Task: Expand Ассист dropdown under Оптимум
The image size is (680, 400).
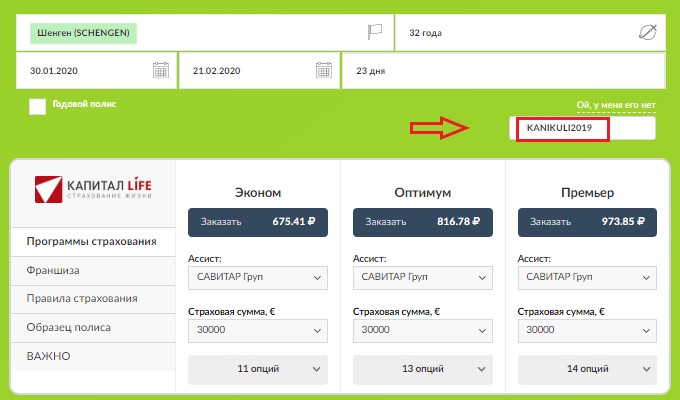Action: click(x=423, y=277)
